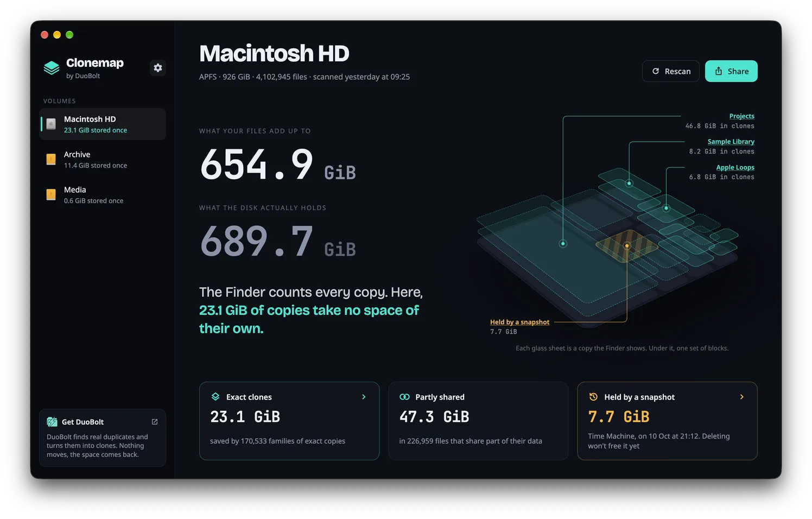The image size is (812, 519).
Task: Click the 689.7 GiB disk usage value
Action: (278, 242)
